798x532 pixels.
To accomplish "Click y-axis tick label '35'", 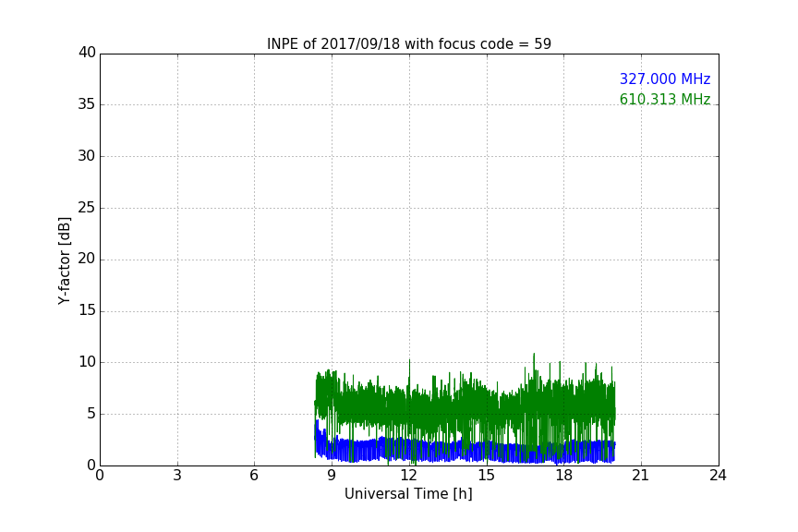I will (x=87, y=104).
